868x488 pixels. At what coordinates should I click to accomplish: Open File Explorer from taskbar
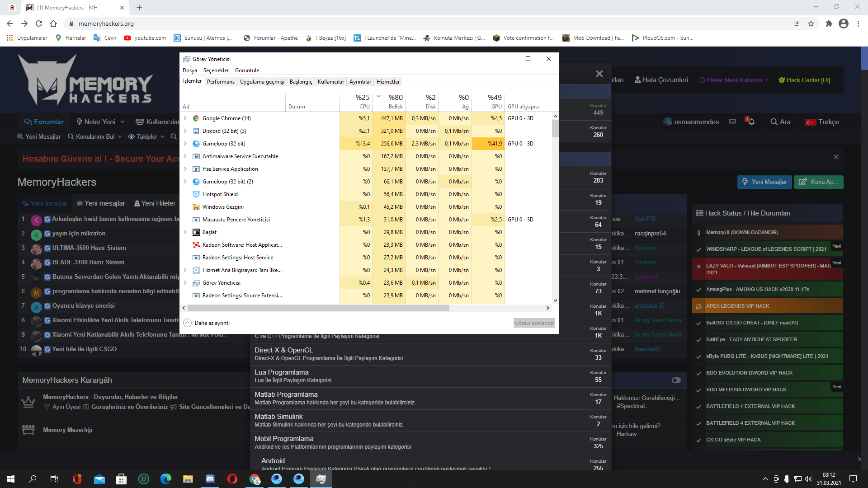[188, 479]
